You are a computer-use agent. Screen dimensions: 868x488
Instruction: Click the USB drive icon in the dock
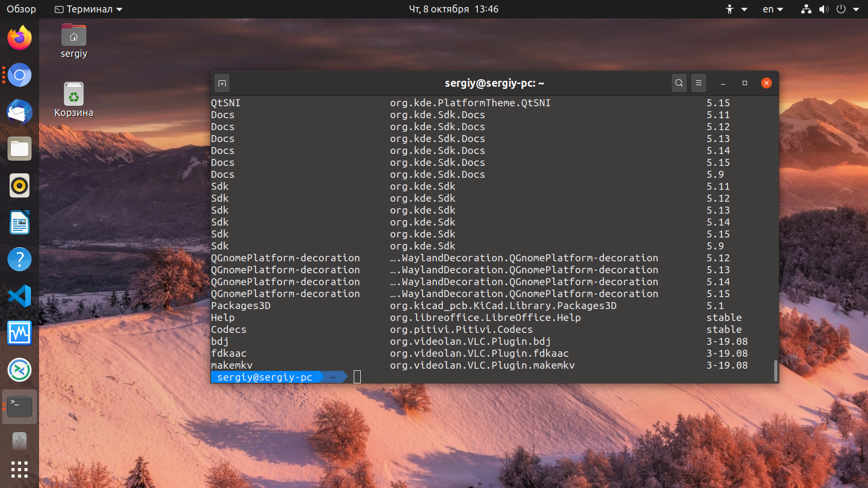(20, 441)
